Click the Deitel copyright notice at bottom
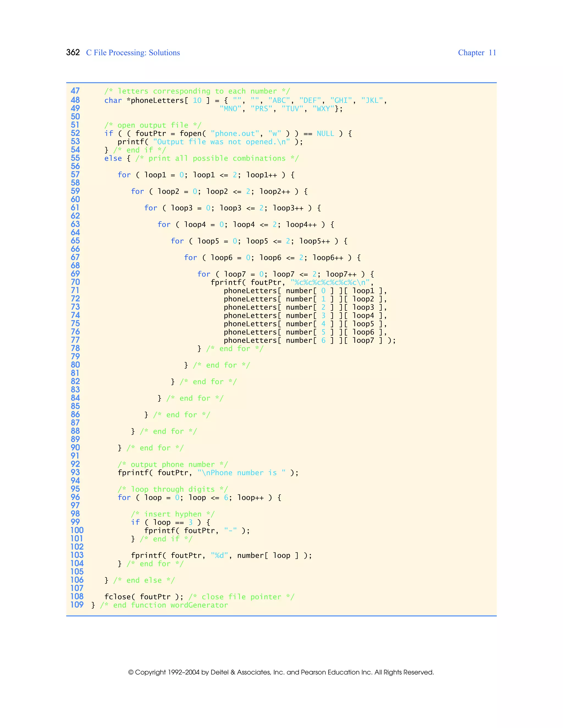Image resolution: width=563 pixels, height=728 pixels. (x=281, y=672)
